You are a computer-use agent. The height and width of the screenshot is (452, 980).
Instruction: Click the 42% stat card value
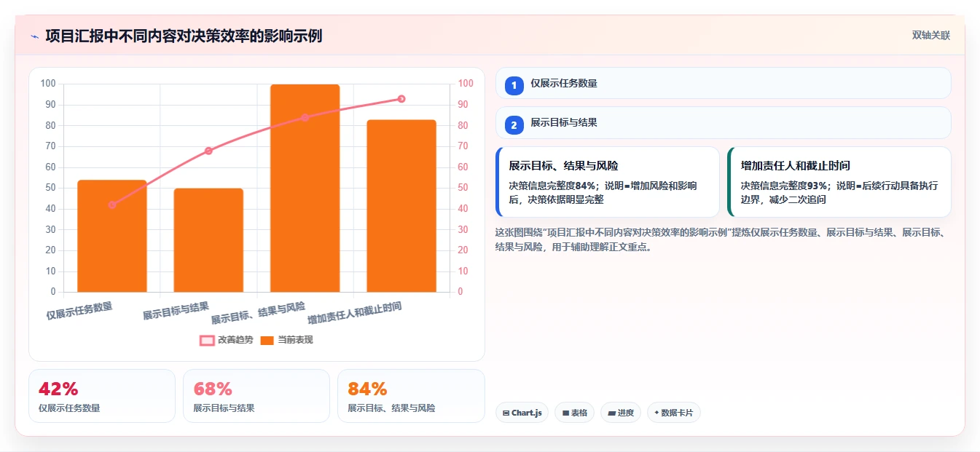pyautogui.click(x=58, y=389)
